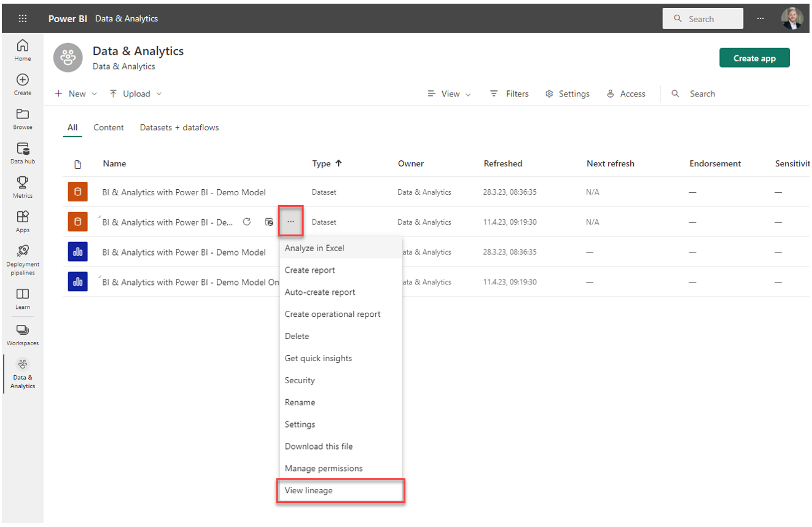The image size is (812, 527).
Task: Open Filters pane
Action: coord(509,94)
